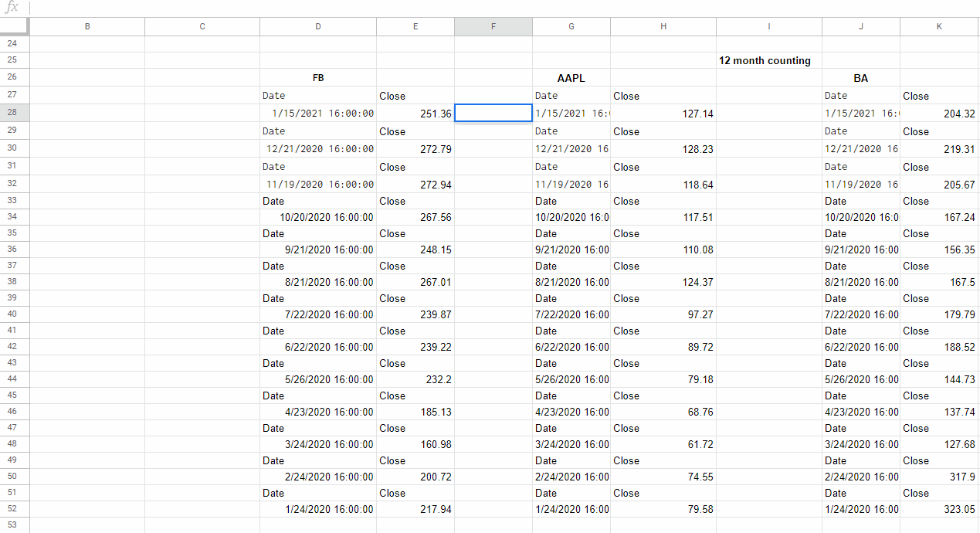Click the selected empty cell F28
Viewport: 980px width, 533px height.
tap(493, 114)
